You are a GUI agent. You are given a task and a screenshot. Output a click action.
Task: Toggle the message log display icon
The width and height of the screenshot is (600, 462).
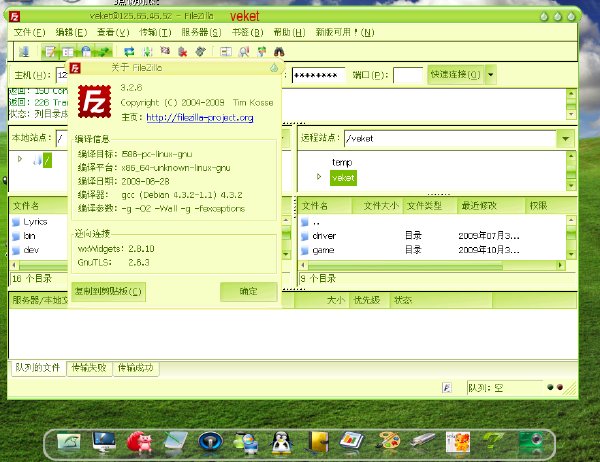(50, 52)
